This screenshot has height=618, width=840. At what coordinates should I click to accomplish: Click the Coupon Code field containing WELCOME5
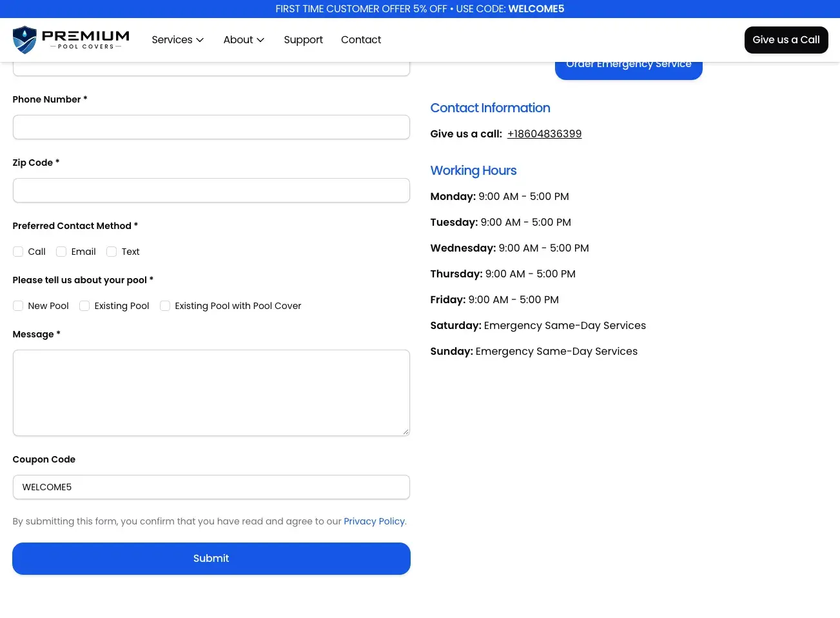211,487
